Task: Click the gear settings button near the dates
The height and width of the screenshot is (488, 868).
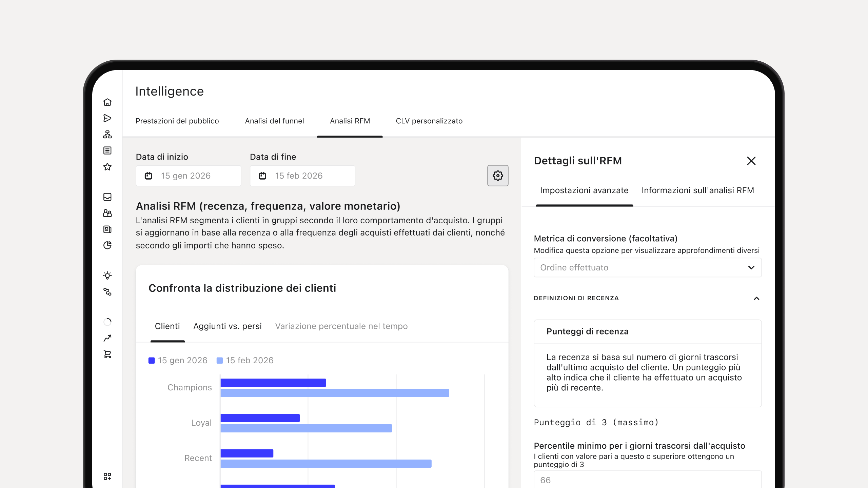Action: [498, 176]
